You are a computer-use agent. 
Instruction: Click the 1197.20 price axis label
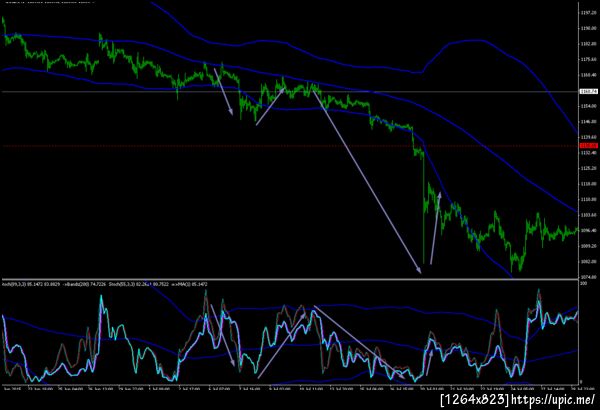(x=589, y=13)
